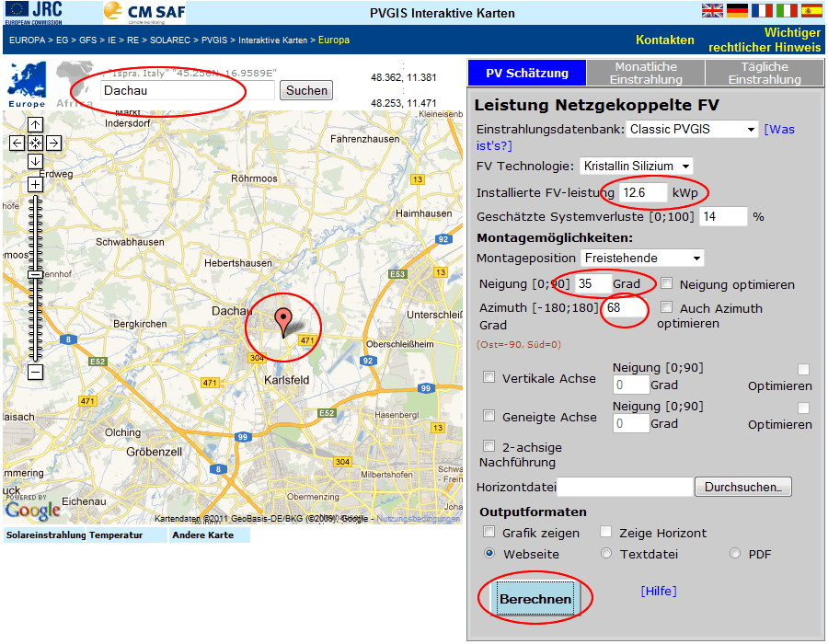The height and width of the screenshot is (644, 828).
Task: Pan the map up with arrow
Action: pyautogui.click(x=35, y=125)
